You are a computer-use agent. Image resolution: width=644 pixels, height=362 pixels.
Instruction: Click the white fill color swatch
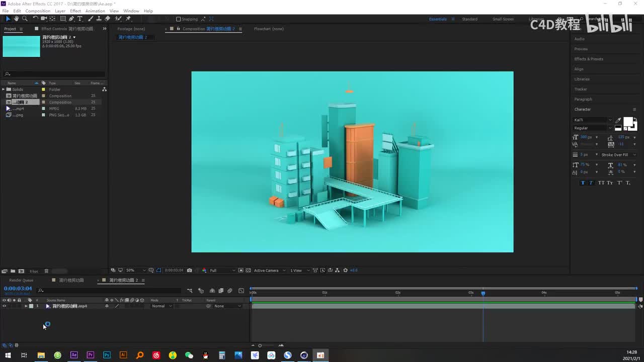click(x=628, y=122)
